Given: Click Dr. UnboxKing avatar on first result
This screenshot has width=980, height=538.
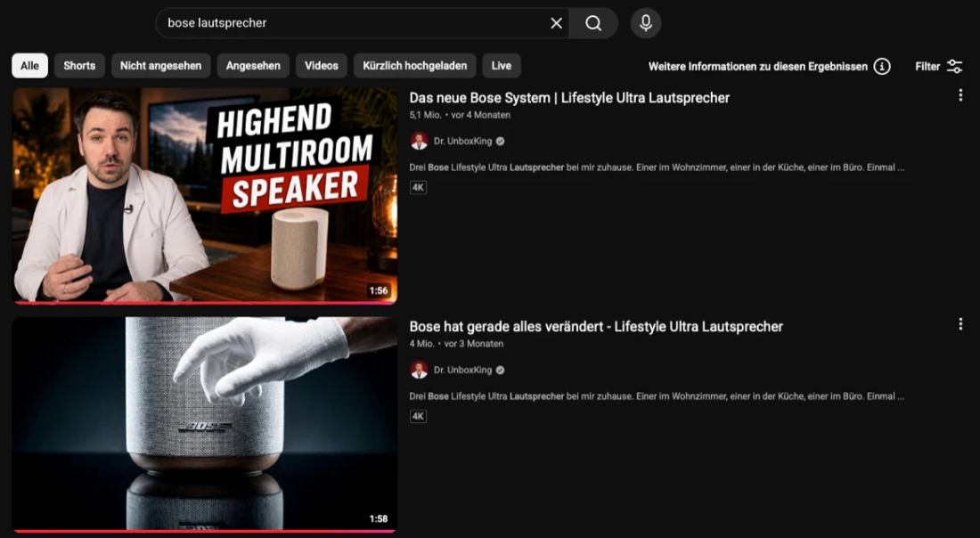Looking at the screenshot, I should (419, 142).
